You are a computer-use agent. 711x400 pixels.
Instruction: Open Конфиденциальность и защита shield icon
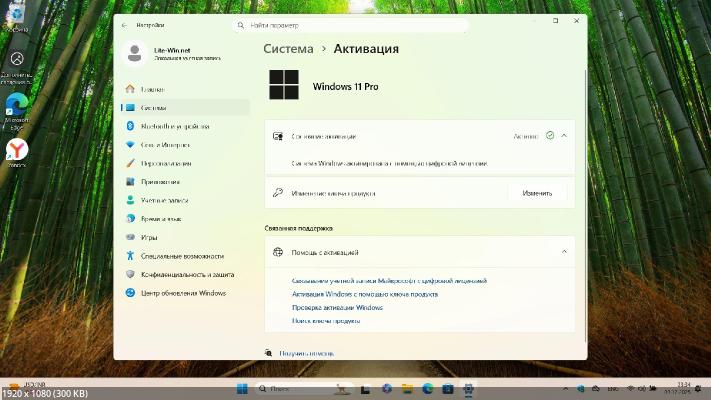pos(130,274)
